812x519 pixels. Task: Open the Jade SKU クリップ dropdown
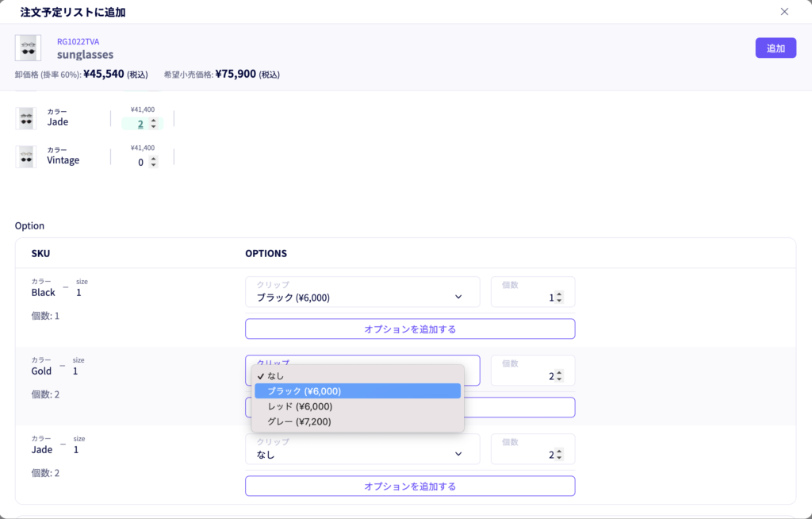pyautogui.click(x=362, y=449)
